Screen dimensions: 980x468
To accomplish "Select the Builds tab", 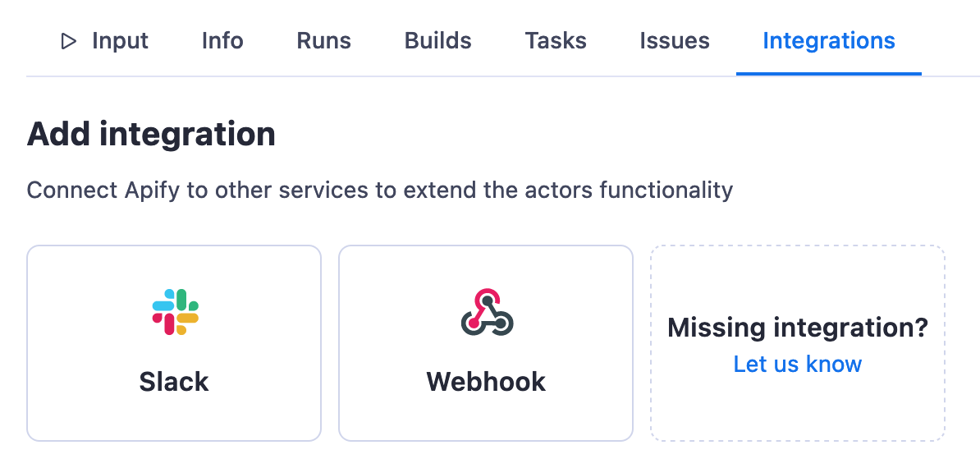I will [437, 41].
